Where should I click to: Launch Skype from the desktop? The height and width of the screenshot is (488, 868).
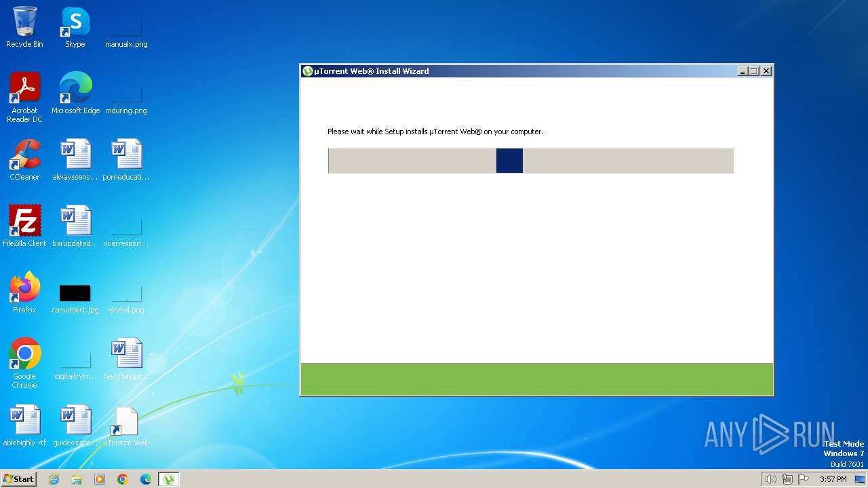coord(75,28)
